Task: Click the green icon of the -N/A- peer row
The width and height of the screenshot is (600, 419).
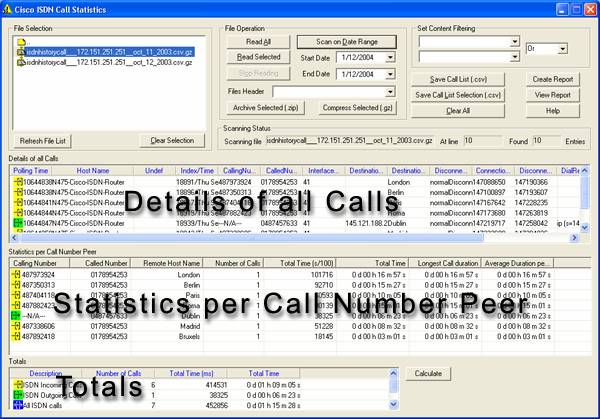Action: tap(16, 315)
